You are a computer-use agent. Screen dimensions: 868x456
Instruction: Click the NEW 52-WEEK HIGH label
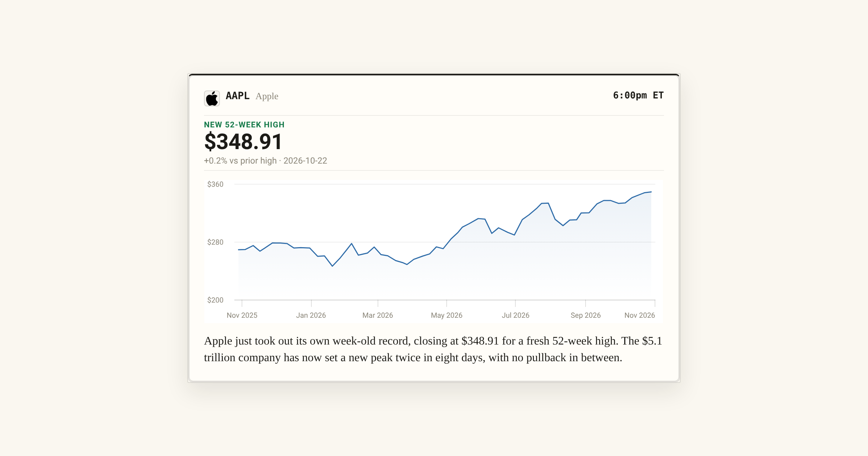click(x=244, y=125)
